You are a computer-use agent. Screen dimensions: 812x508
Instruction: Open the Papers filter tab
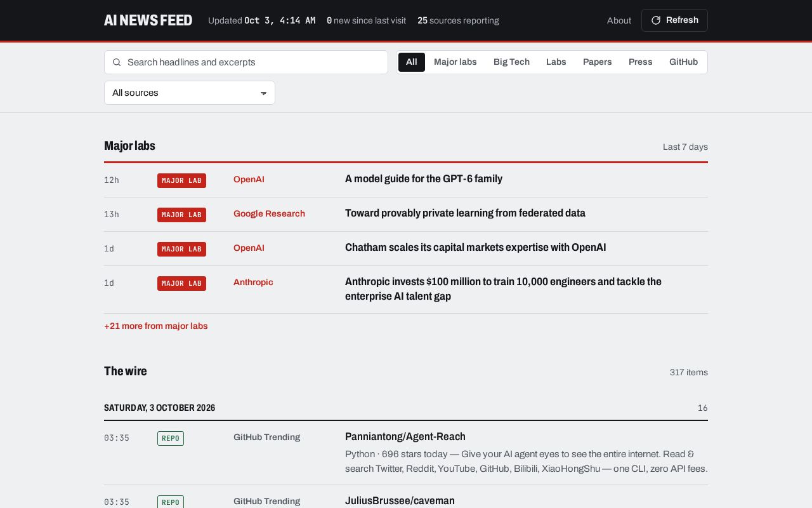[598, 62]
